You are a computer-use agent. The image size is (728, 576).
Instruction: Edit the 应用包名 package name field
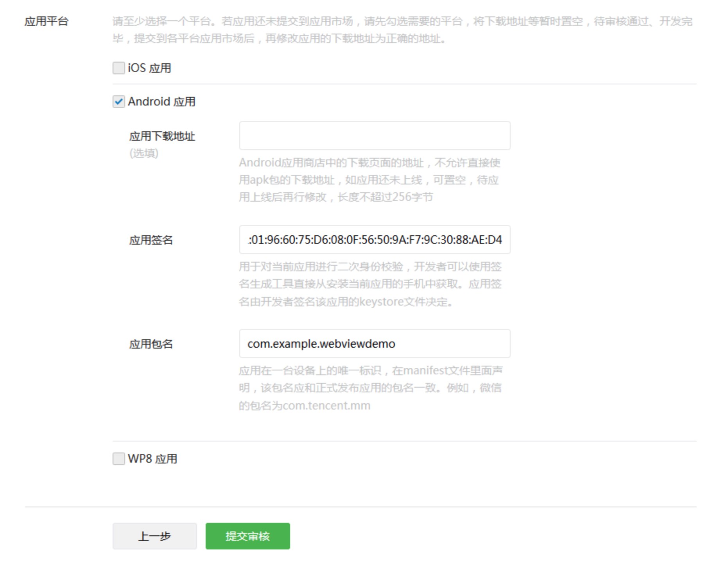coord(375,343)
